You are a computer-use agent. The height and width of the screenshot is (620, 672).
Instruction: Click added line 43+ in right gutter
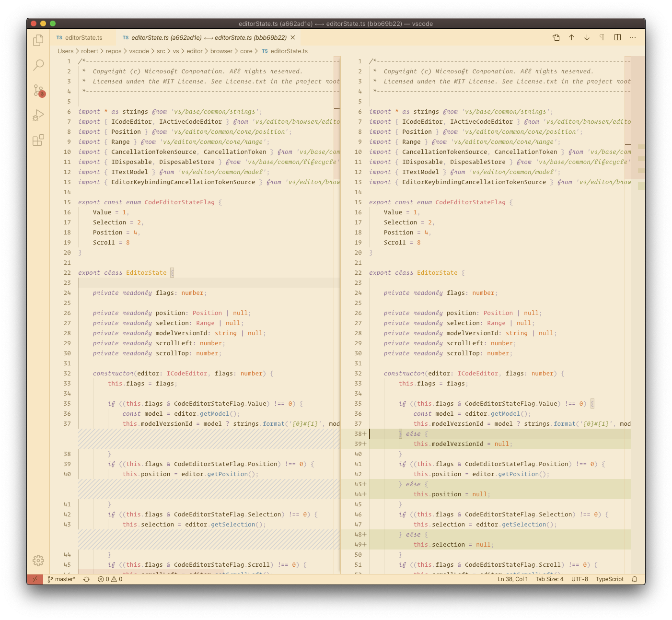pos(360,484)
